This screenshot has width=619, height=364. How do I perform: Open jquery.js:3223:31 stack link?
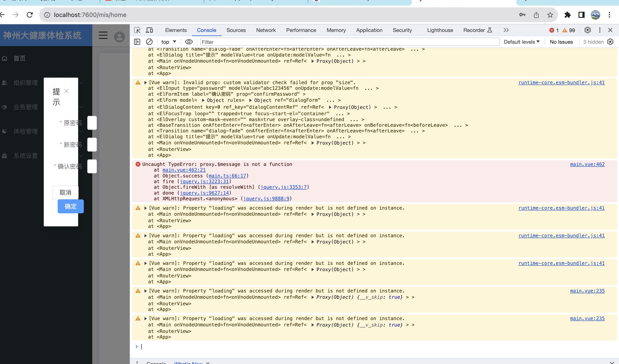click(x=204, y=181)
